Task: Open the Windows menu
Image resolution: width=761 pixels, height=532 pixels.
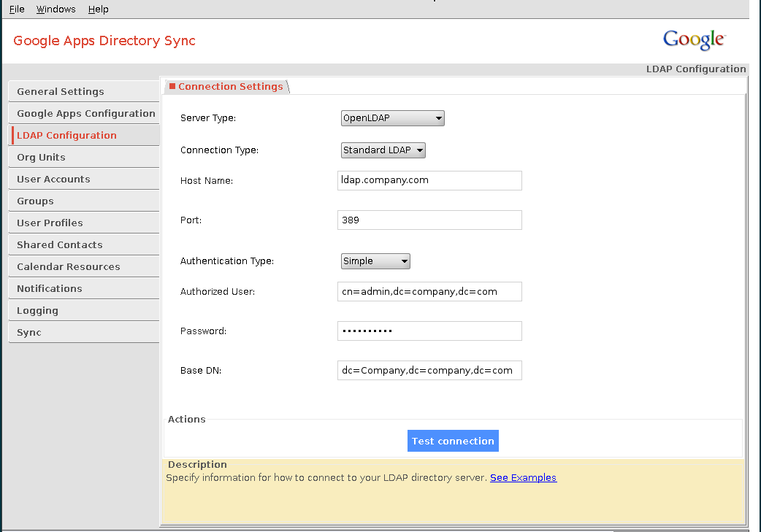Action: pos(56,9)
